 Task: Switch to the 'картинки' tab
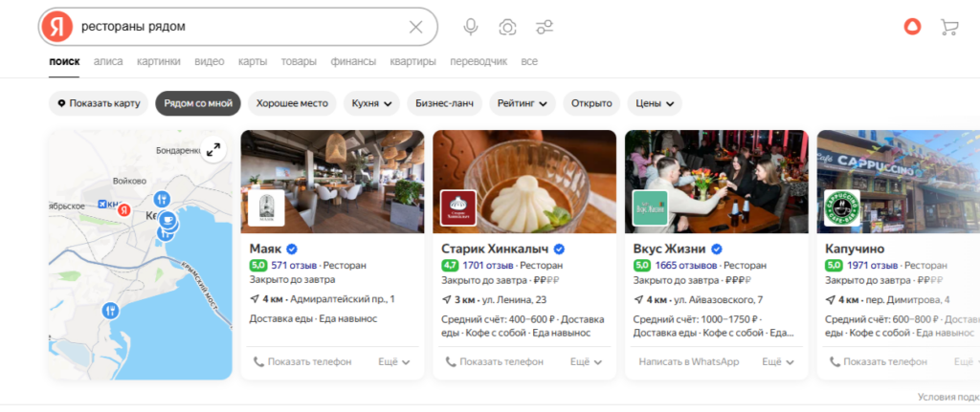[x=158, y=61]
